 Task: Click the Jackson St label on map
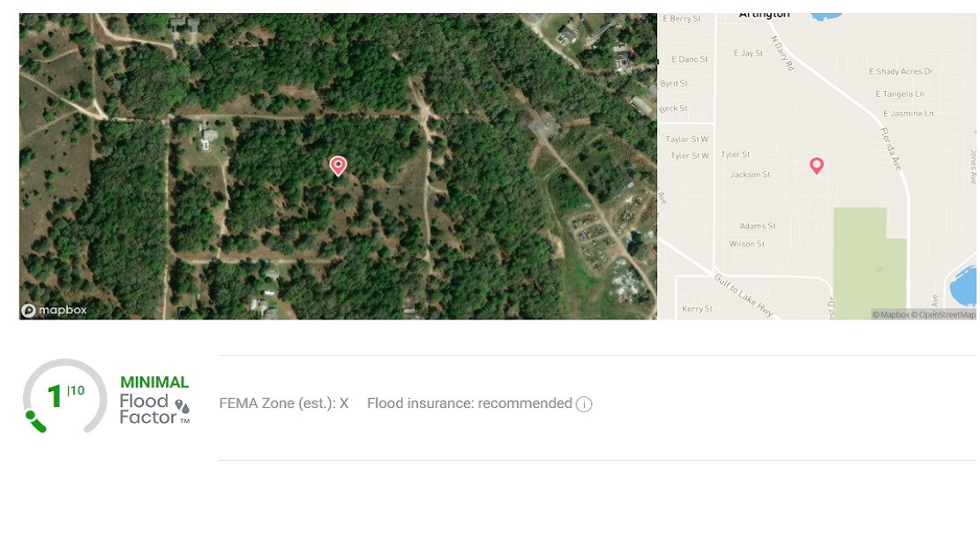(750, 175)
